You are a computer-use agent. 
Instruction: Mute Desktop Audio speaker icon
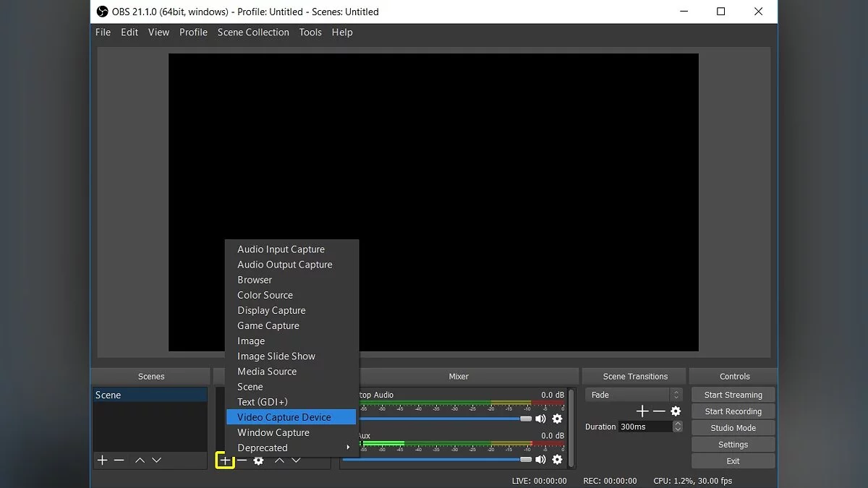coord(540,419)
